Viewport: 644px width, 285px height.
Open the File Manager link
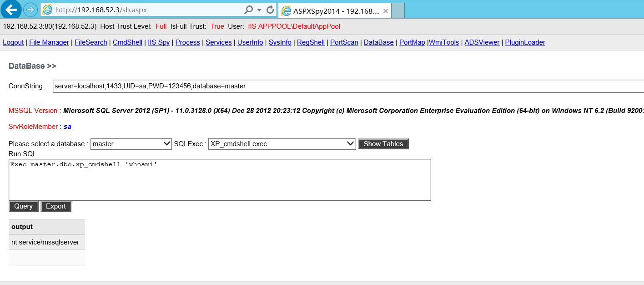point(49,42)
